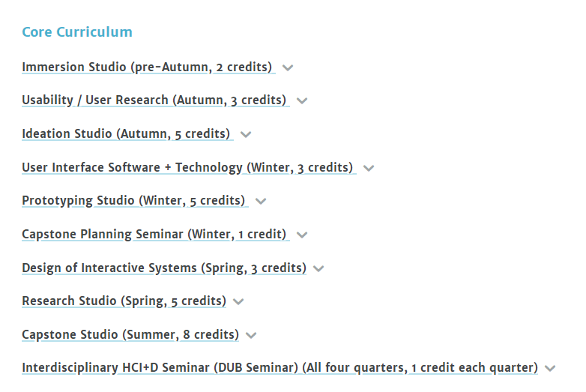Click chevron next to Design of Interactive Systems
This screenshot has height=392, width=586.
(318, 268)
